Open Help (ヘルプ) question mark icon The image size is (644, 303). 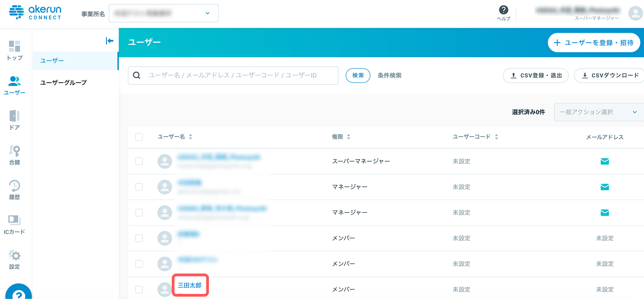point(503,10)
